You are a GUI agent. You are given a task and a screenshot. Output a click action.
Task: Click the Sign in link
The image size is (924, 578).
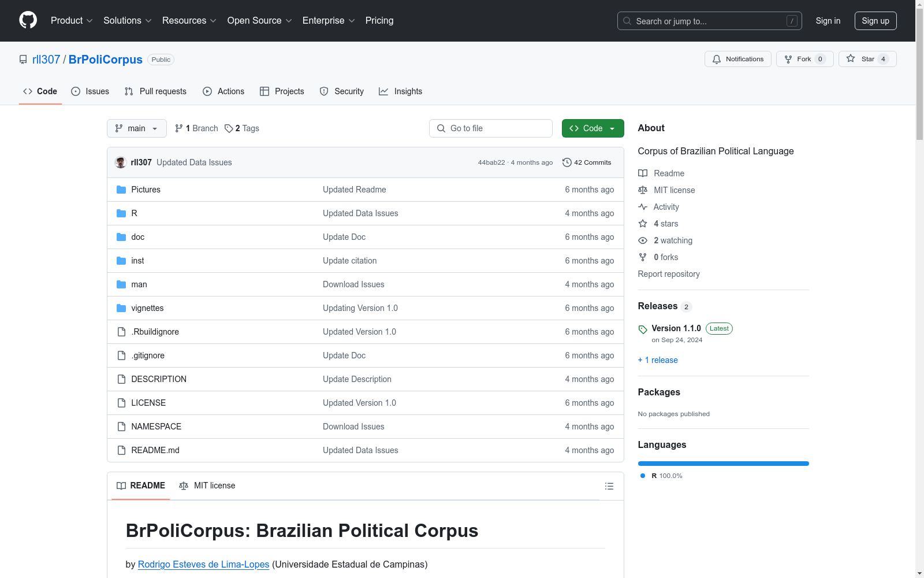coord(828,21)
